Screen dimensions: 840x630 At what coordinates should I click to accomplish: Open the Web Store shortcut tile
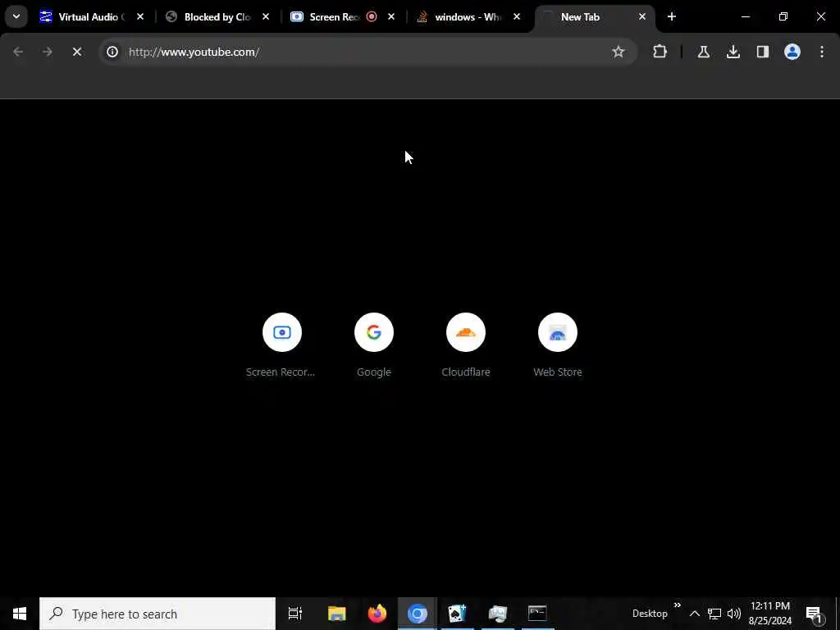(558, 345)
